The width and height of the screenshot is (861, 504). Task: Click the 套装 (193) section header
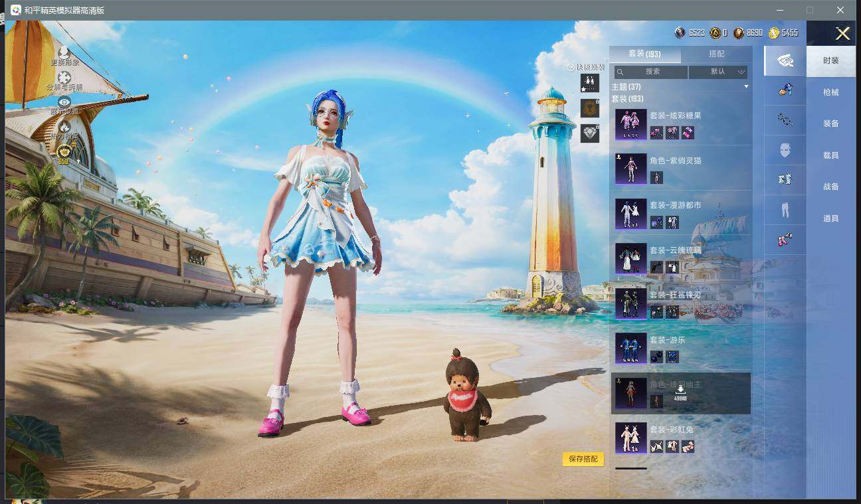click(x=627, y=99)
